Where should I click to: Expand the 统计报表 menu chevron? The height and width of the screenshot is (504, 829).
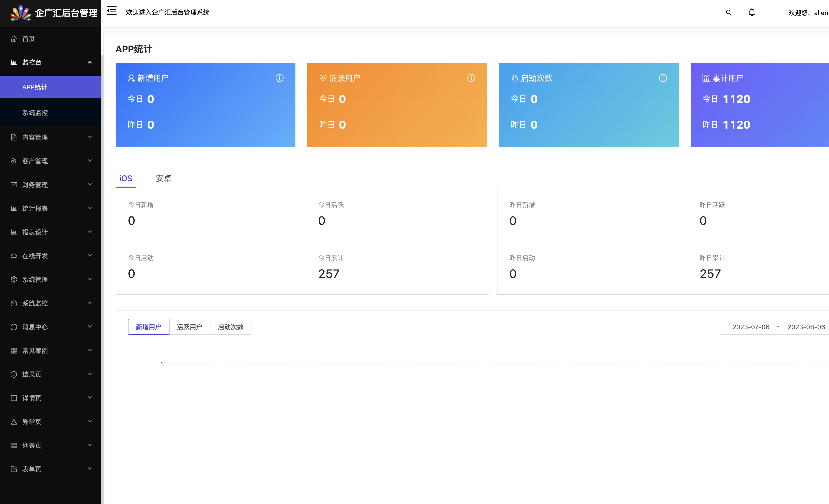[90, 208]
